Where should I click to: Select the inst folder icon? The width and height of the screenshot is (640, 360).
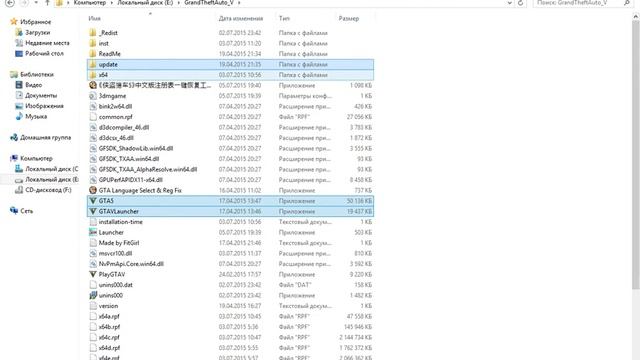pos(93,43)
